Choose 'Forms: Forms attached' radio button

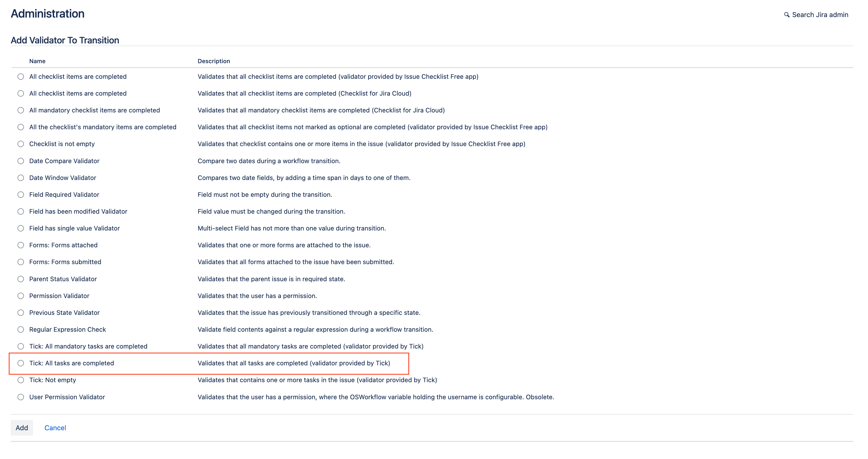pyautogui.click(x=21, y=245)
